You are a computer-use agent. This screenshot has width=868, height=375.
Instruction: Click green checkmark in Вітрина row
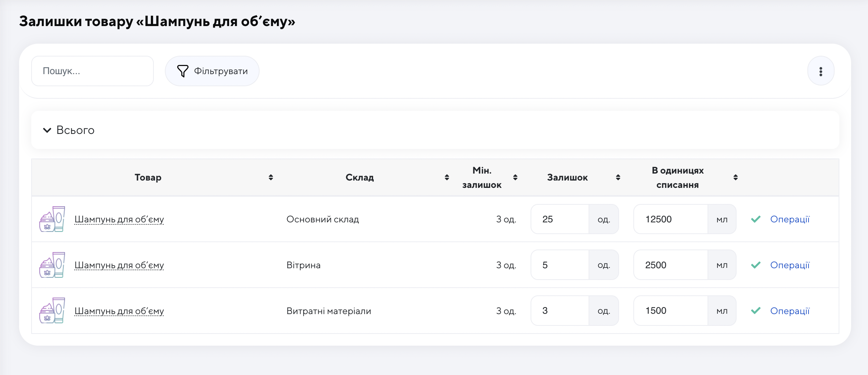coord(756,265)
